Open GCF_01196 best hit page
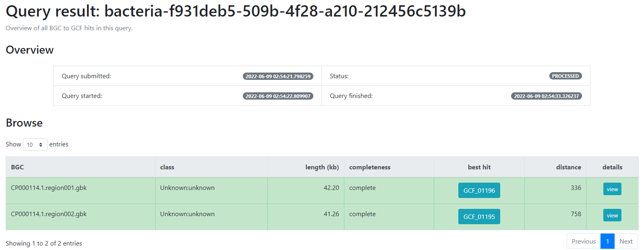This screenshot has width=644, height=250. coord(479,190)
